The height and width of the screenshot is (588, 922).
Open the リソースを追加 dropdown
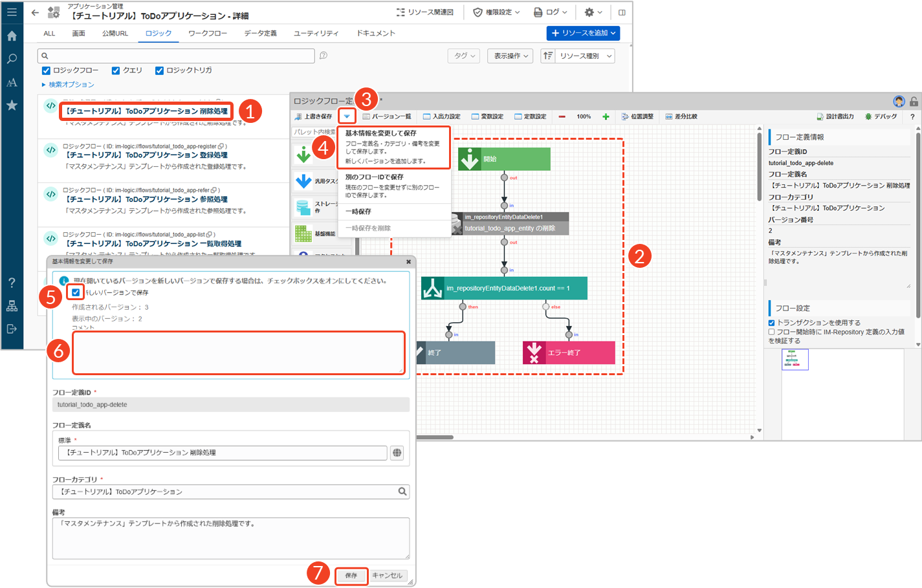pos(583,33)
